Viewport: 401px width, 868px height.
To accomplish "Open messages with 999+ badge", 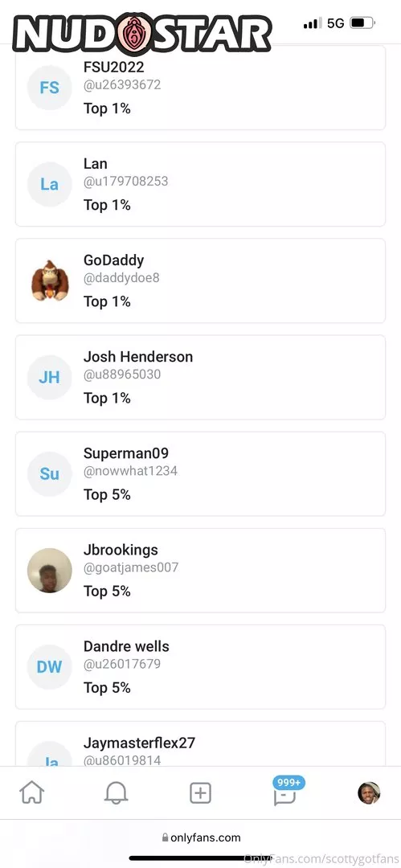I will pos(284,792).
